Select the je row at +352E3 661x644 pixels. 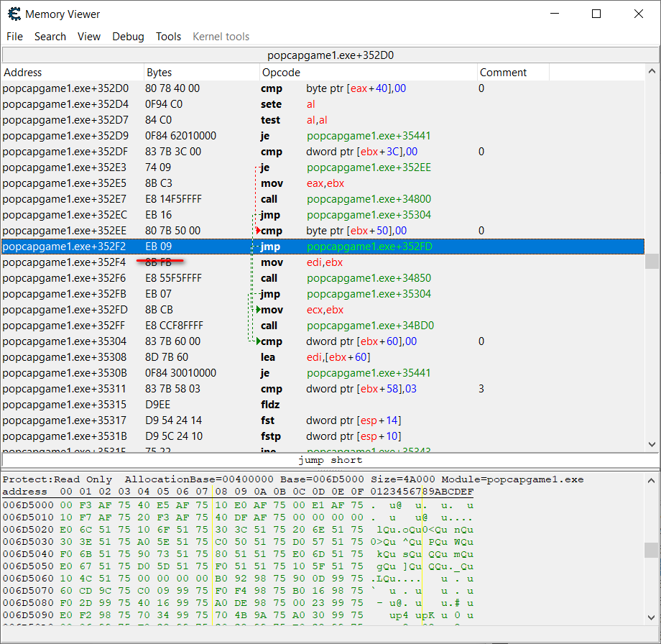pyautogui.click(x=323, y=167)
